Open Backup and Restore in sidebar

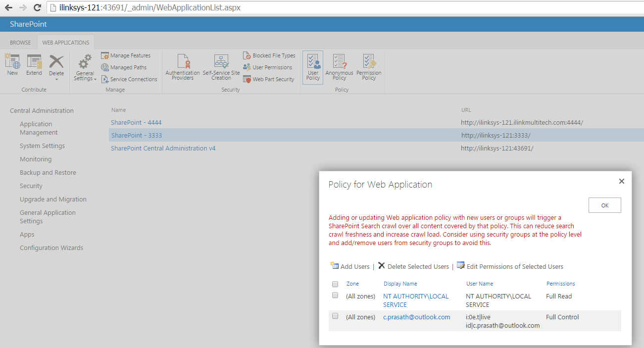pos(48,173)
